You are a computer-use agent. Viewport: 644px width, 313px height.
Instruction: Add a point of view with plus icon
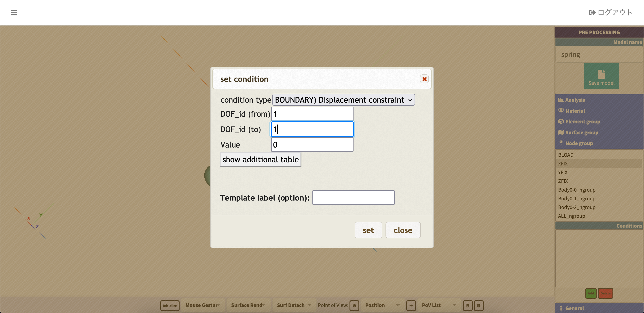pyautogui.click(x=411, y=305)
